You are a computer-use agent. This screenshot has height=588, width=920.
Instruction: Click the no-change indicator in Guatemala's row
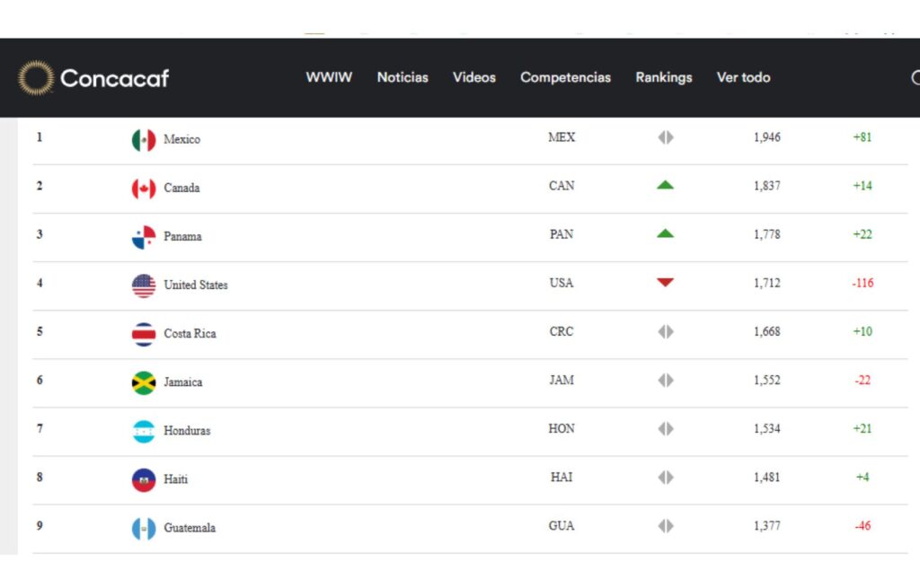(666, 526)
